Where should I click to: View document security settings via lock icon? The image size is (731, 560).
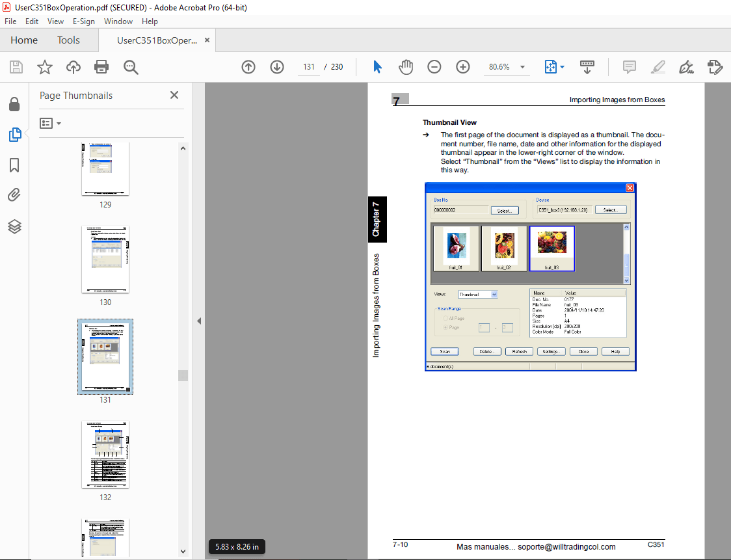coord(15,104)
